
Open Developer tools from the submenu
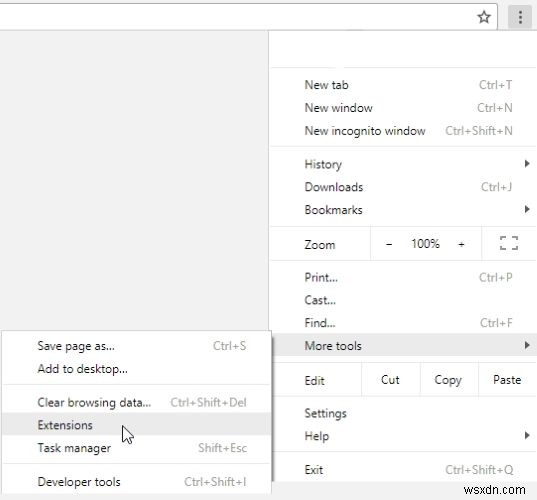136,482
